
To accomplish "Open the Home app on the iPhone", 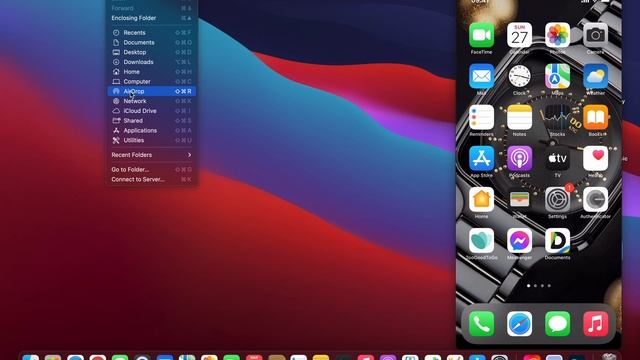I will click(481, 200).
